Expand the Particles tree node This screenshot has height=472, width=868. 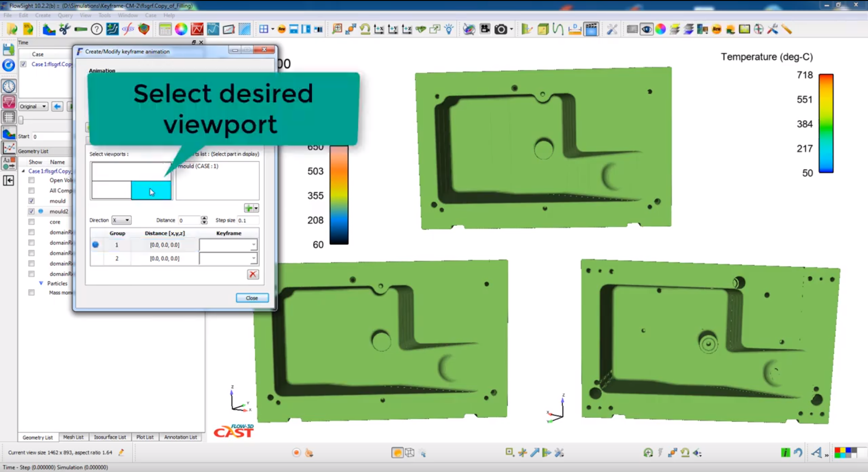(41, 283)
